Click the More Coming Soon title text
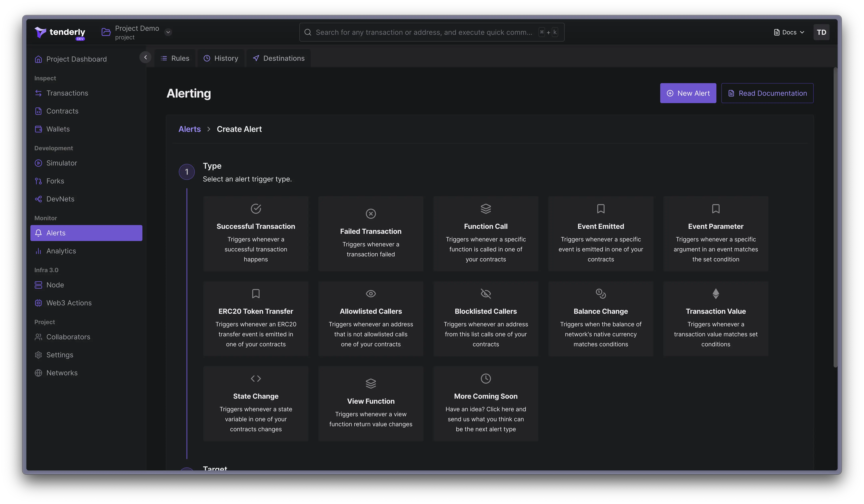Image resolution: width=864 pixels, height=504 pixels. (x=485, y=396)
